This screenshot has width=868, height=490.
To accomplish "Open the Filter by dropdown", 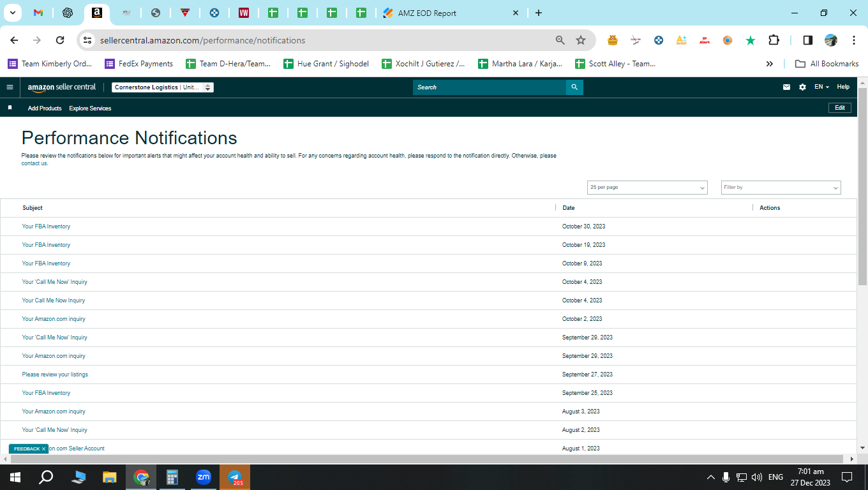I will (781, 188).
